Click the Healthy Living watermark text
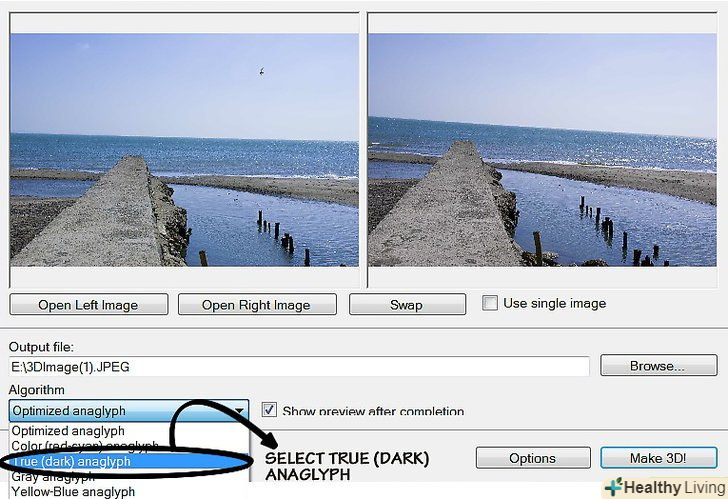 point(675,488)
